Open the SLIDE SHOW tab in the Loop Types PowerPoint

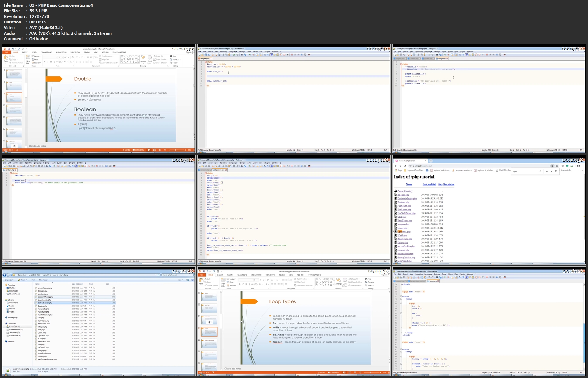(x=270, y=275)
